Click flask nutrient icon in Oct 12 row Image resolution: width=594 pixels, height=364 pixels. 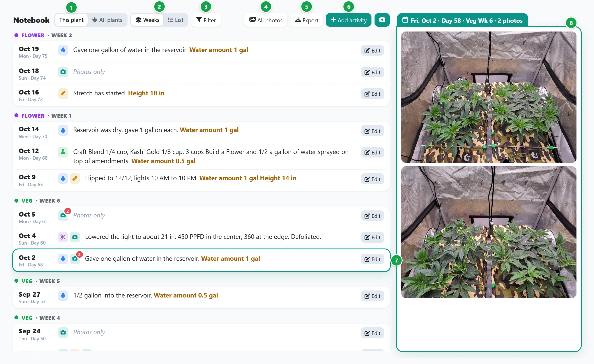[63, 152]
